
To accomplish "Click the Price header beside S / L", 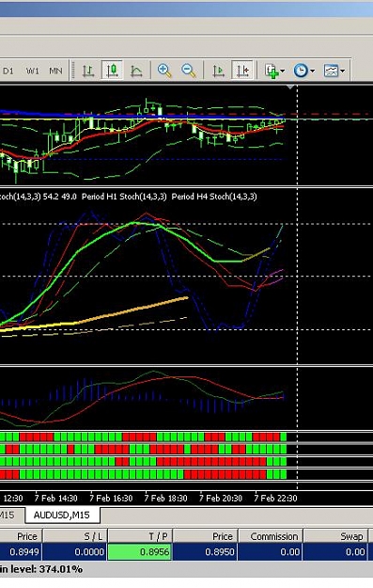I will click(x=21, y=536).
